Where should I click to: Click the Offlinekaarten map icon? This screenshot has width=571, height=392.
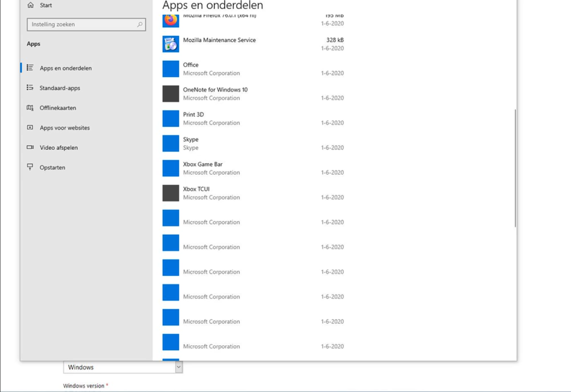pos(30,108)
